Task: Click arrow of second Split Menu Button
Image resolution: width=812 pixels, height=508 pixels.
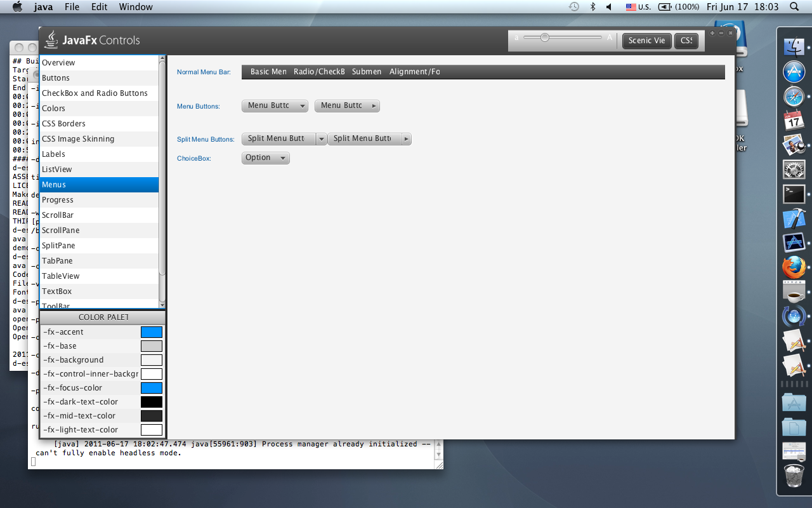Action: click(x=406, y=139)
